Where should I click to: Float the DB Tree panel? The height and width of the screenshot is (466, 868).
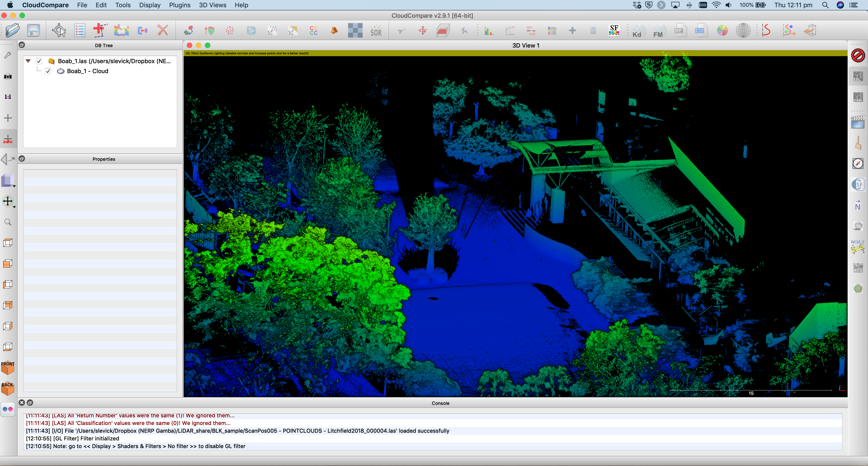pyautogui.click(x=22, y=45)
